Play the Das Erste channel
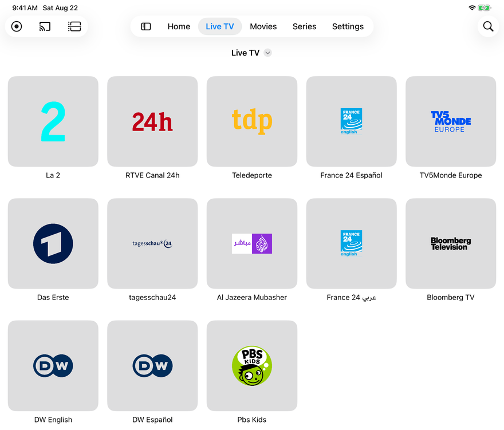 53,243
